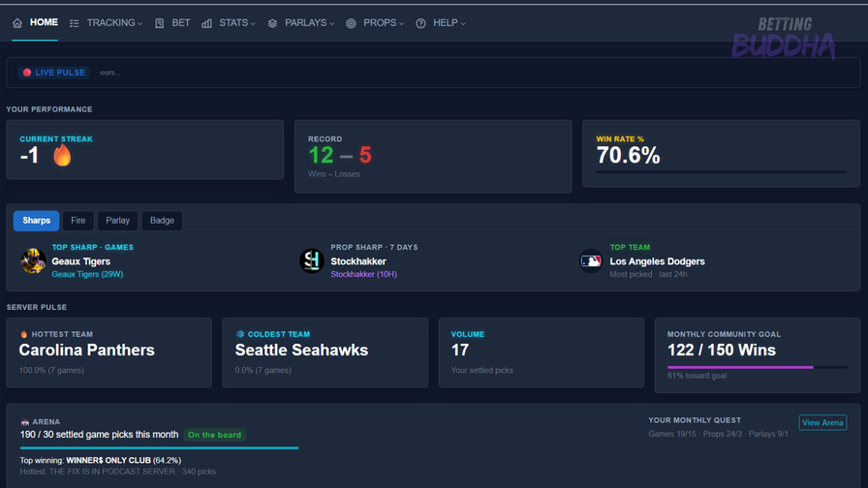
Task: Click the MLB logo for Dodgers
Action: pyautogui.click(x=591, y=260)
